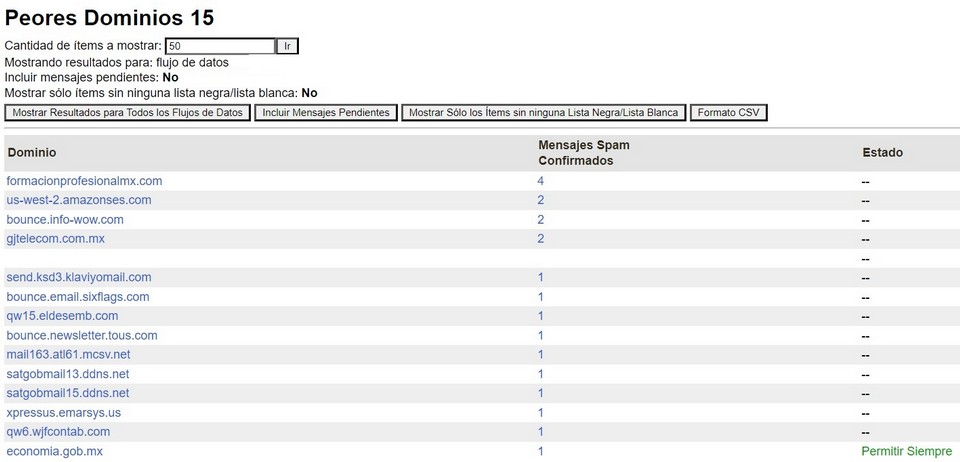Open the qw15.eldesemb.com domain link
Viewport: 960px width, 462px height.
[62, 316]
